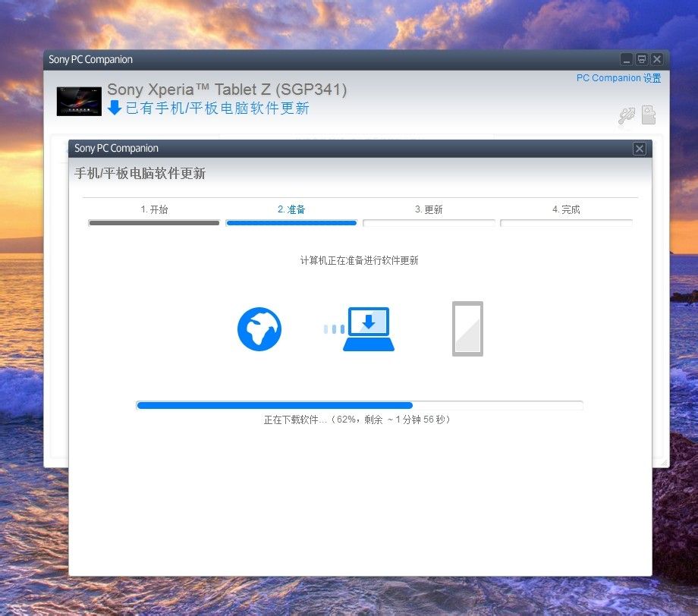Minimize the main Sony PC Companion window
The width and height of the screenshot is (698, 616).
[627, 59]
